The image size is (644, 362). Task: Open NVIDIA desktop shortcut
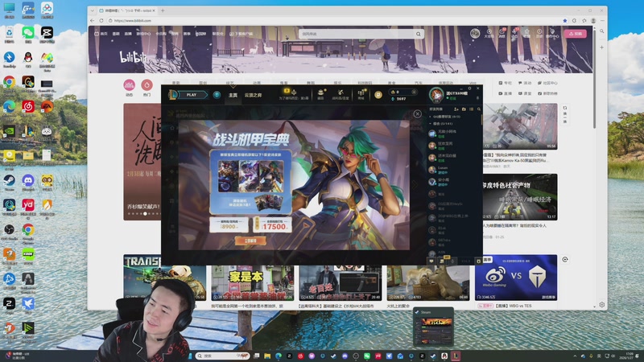click(x=9, y=133)
